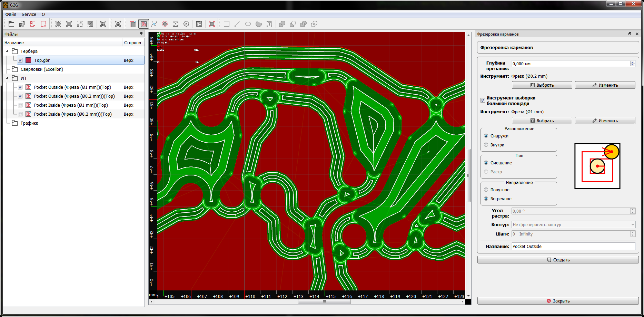Viewport: 644px width, 317px height.
Task: Click the list form toolbar icon
Action: [x=199, y=24]
